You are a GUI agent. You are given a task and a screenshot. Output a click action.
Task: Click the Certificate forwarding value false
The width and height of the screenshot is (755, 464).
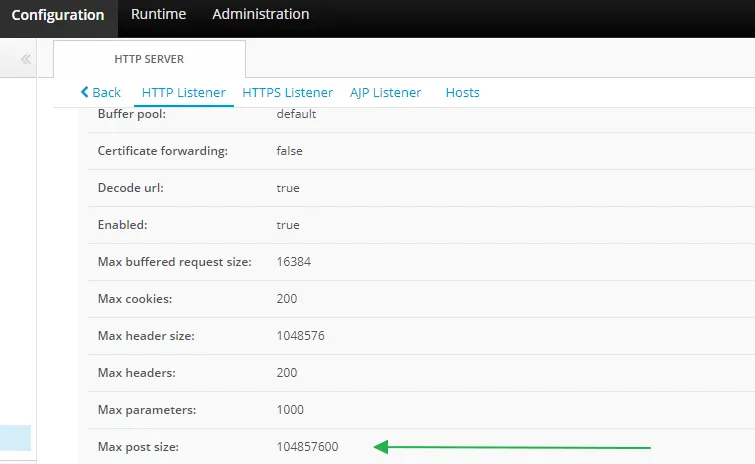coord(289,151)
